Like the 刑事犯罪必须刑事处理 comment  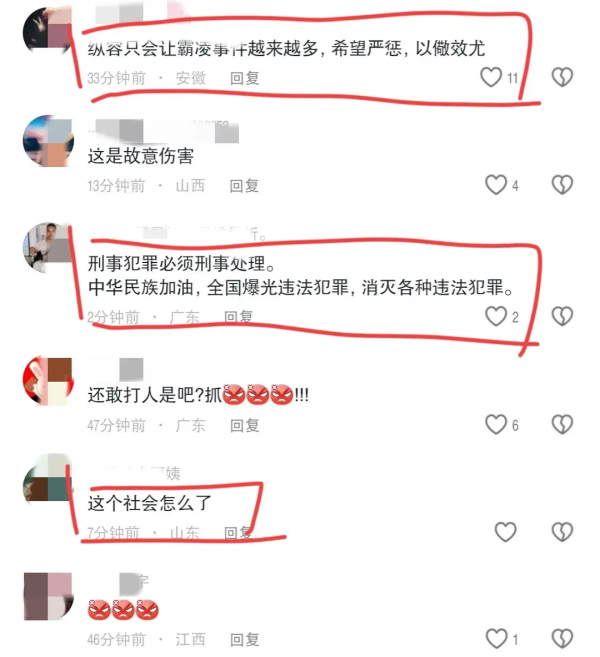(496, 316)
